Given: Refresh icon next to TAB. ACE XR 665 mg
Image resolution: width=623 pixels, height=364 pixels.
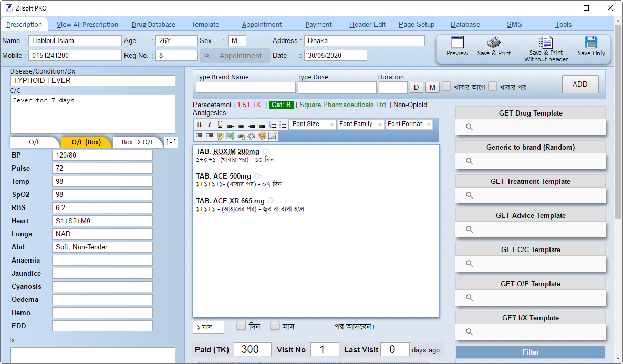Looking at the screenshot, I should 271,201.
